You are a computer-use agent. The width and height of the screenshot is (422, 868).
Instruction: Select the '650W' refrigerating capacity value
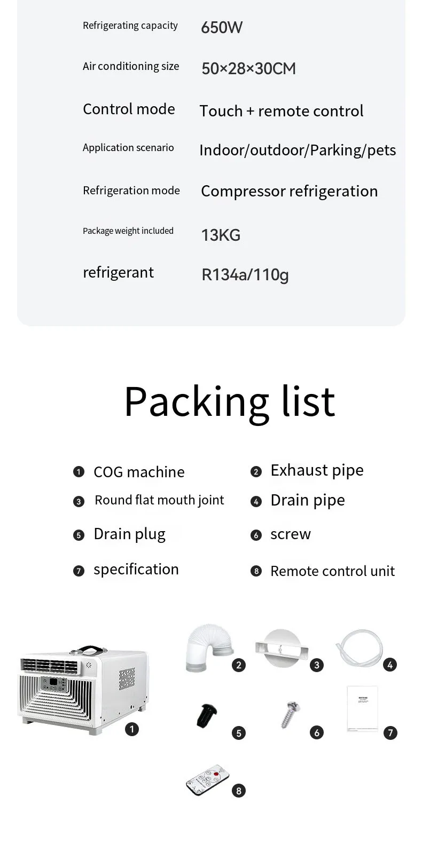pyautogui.click(x=222, y=27)
